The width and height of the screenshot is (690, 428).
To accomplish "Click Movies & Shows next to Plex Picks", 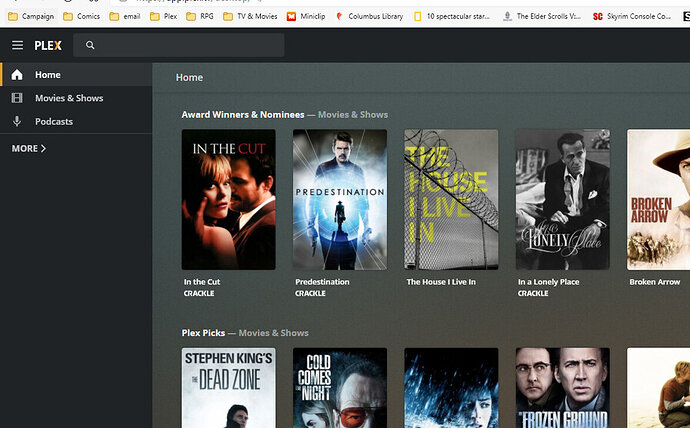I will point(273,333).
